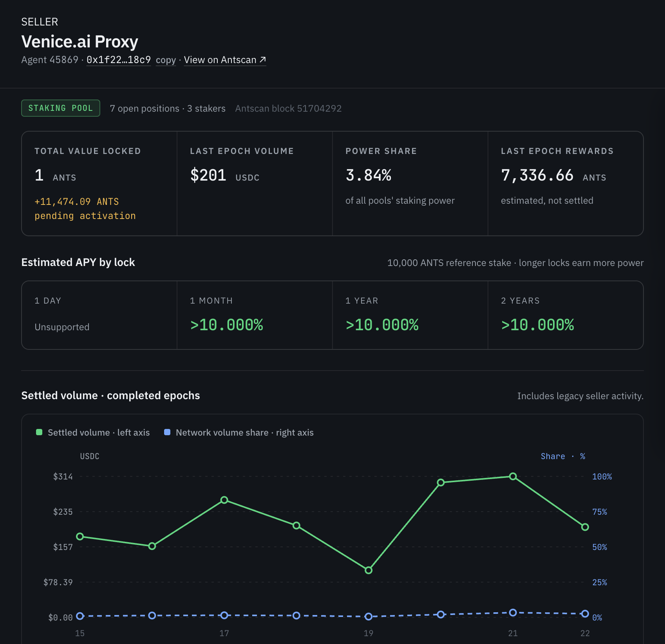Click the 'Network volume share · right axis' legend label
This screenshot has width=665, height=644.
tap(245, 432)
